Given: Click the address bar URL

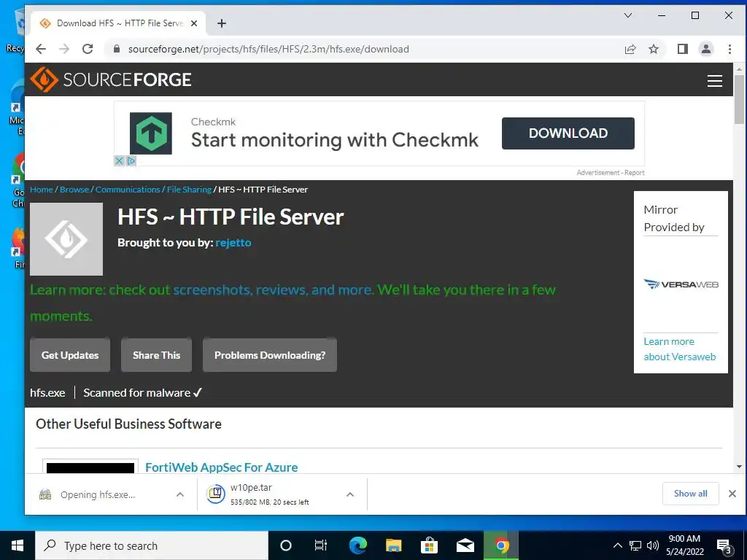Looking at the screenshot, I should click(x=268, y=49).
